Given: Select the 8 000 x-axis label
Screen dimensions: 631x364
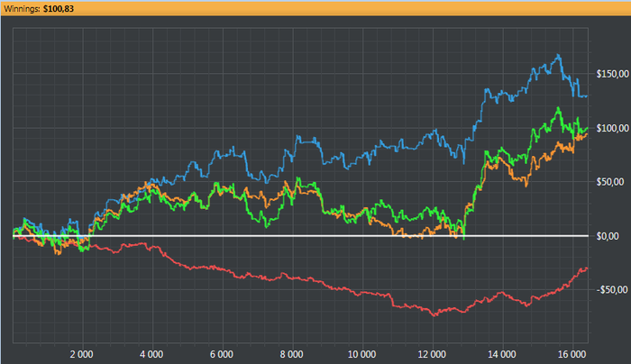Looking at the screenshot, I should tap(291, 354).
